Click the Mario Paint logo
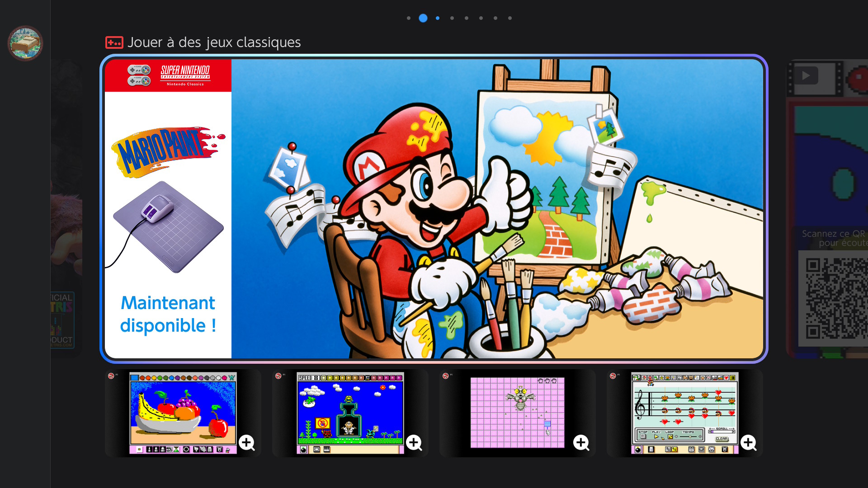Image resolution: width=868 pixels, height=488 pixels. click(168, 151)
